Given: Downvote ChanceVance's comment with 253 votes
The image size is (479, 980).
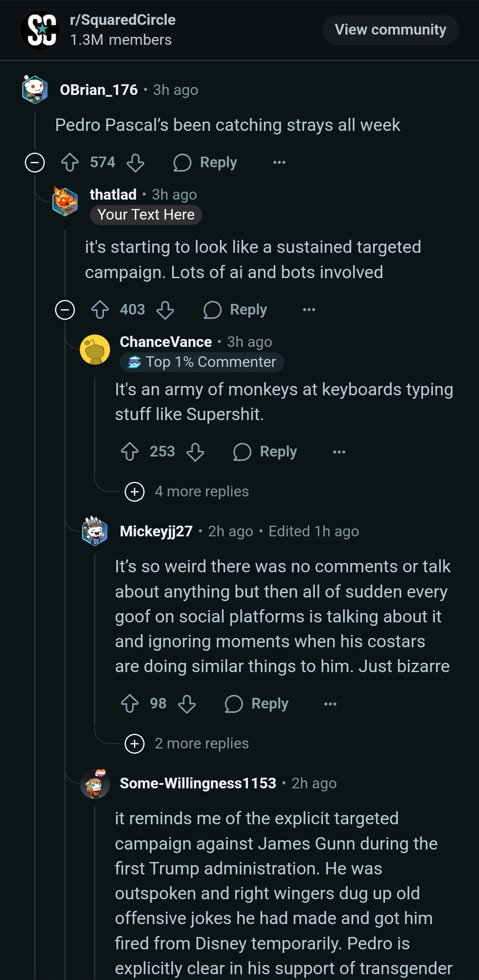Looking at the screenshot, I should 195,452.
